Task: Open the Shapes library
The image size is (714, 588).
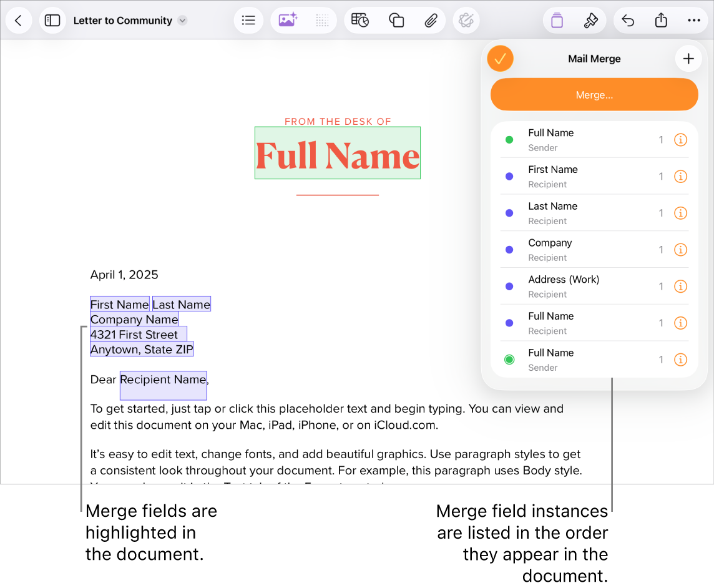Action: 396,20
